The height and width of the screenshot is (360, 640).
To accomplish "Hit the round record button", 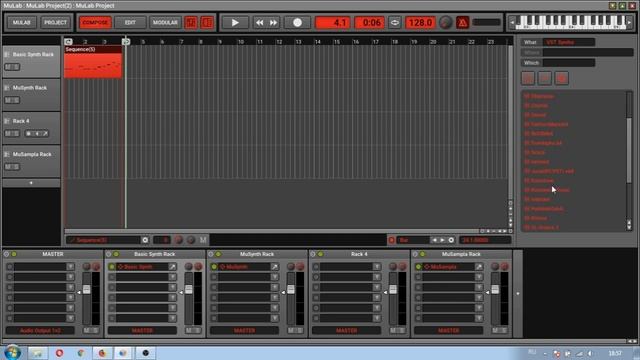I will 298,22.
